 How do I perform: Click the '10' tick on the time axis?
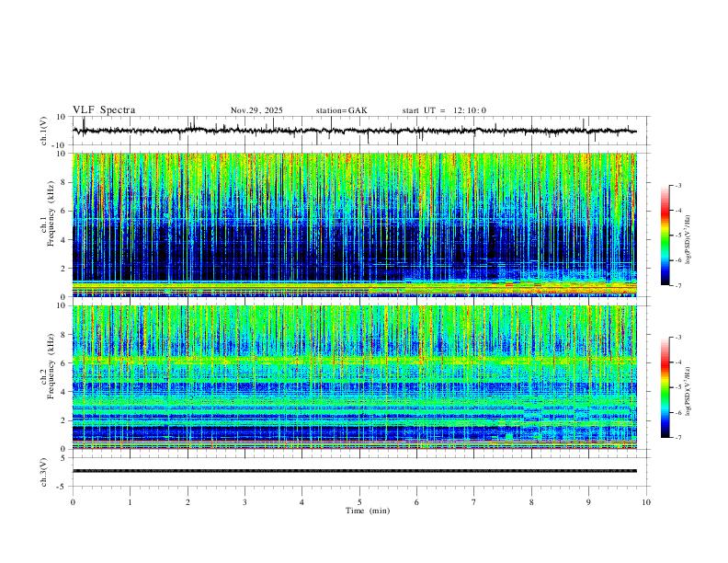click(646, 502)
